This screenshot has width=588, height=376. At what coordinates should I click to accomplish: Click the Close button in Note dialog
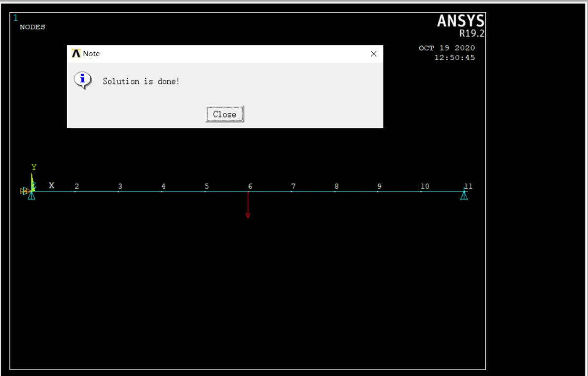[x=224, y=114]
